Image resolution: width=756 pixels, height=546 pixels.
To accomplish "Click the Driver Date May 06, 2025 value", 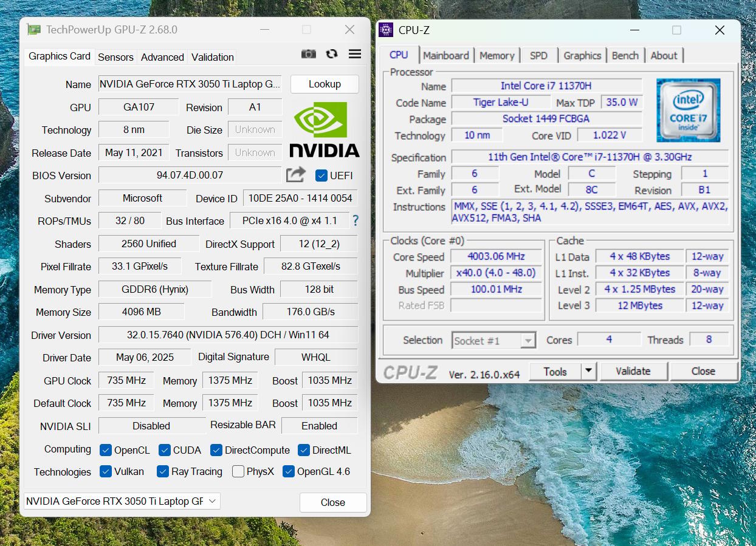I will point(145,357).
